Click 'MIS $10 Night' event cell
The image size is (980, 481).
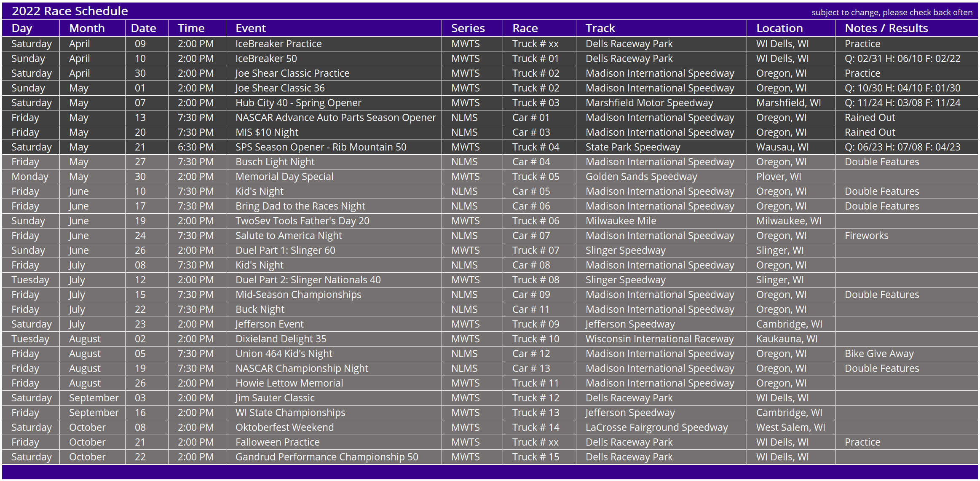point(267,132)
